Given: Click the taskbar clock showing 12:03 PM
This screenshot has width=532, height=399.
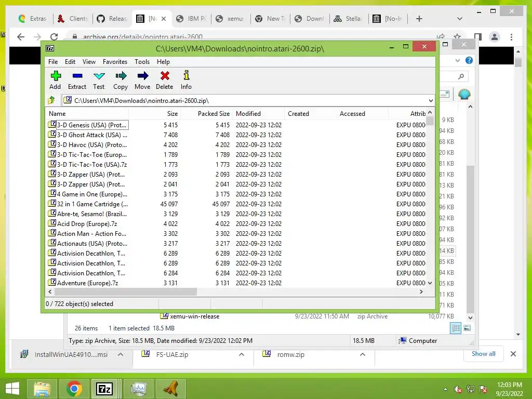Looking at the screenshot, I should (x=509, y=389).
